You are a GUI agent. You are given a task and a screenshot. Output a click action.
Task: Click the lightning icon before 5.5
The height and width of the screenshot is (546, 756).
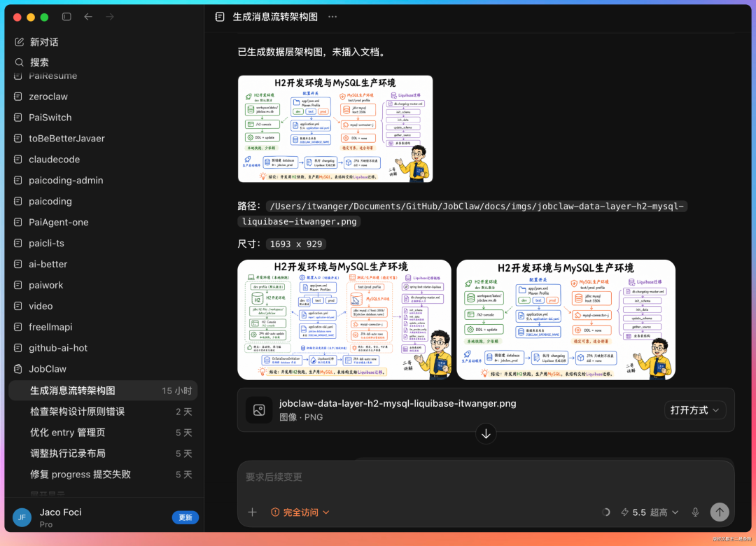[625, 512]
